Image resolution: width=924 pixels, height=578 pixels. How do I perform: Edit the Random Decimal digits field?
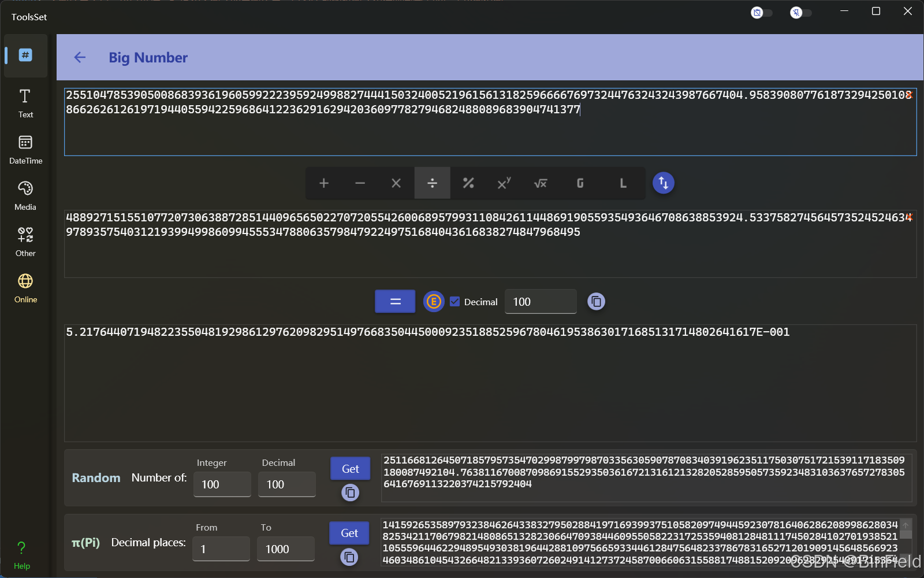pos(287,484)
